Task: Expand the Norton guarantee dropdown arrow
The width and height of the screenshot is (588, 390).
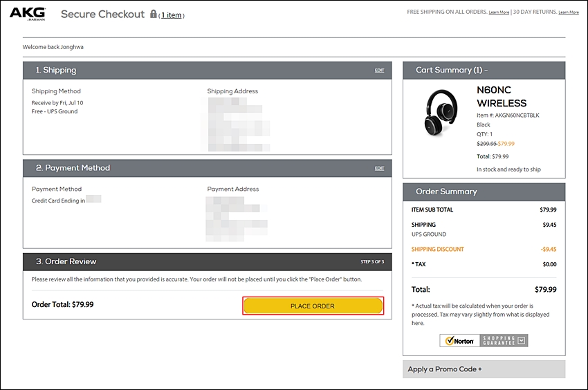Action: click(522, 340)
